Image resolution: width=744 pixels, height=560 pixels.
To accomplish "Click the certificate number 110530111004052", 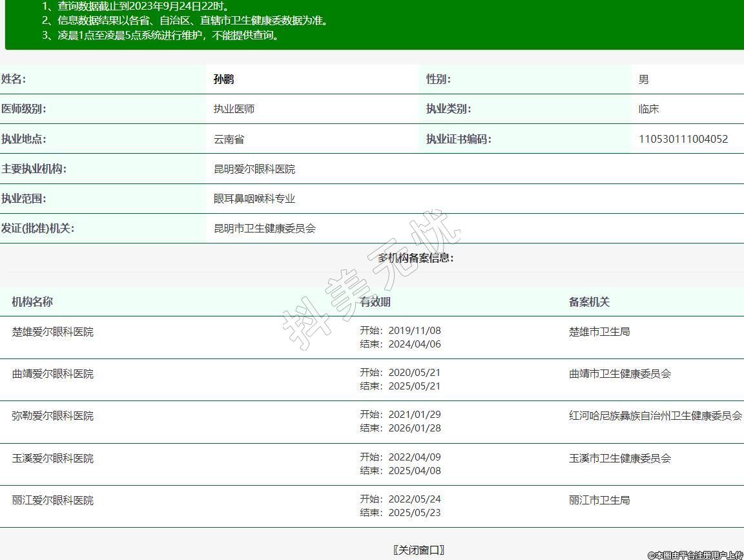I will 683,139.
